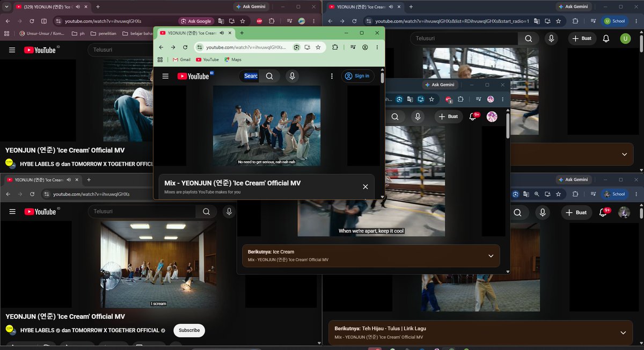
Task: Open Gmail bookmark in green browser window
Action: (181, 59)
